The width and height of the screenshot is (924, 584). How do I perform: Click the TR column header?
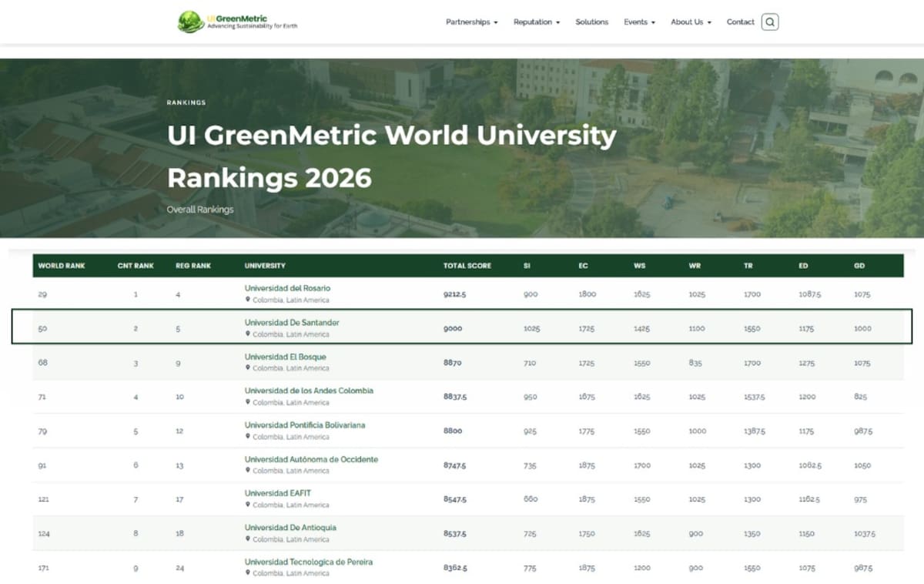(x=748, y=266)
